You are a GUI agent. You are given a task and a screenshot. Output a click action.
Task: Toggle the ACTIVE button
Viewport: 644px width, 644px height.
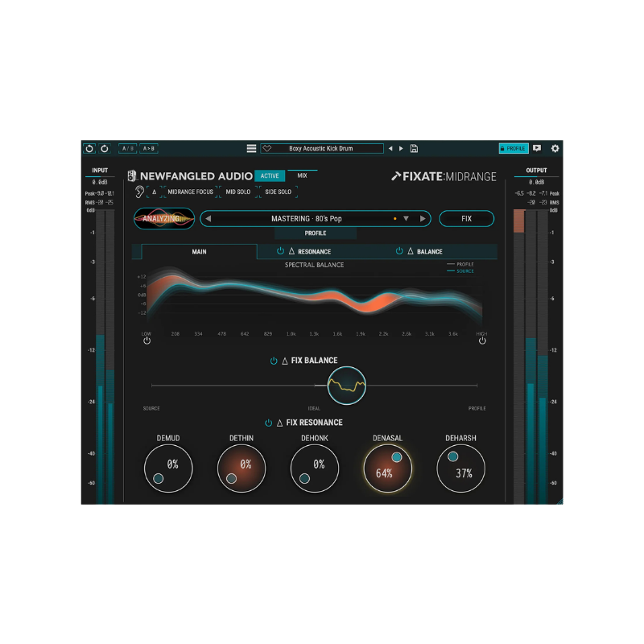pyautogui.click(x=270, y=175)
